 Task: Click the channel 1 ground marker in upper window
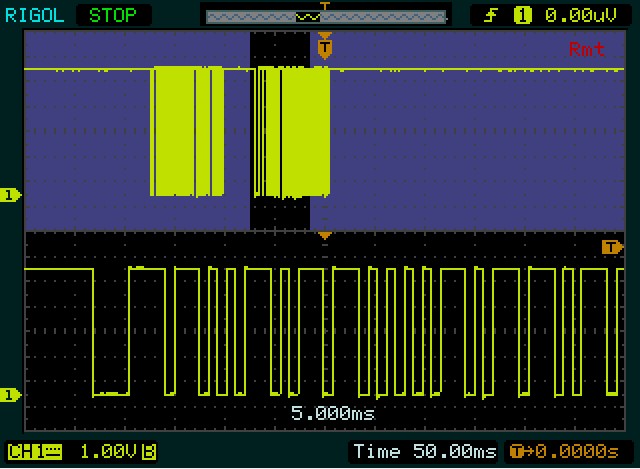coord(11,195)
